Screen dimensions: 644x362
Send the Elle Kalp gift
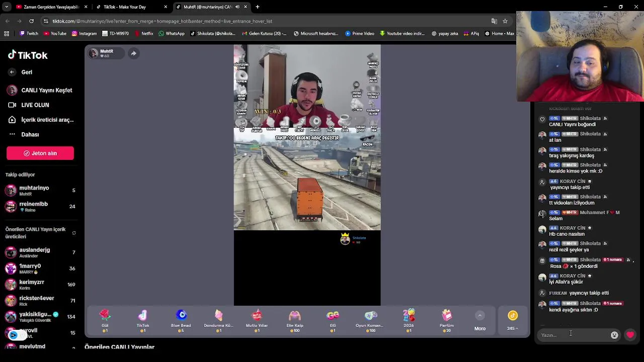pos(295,320)
